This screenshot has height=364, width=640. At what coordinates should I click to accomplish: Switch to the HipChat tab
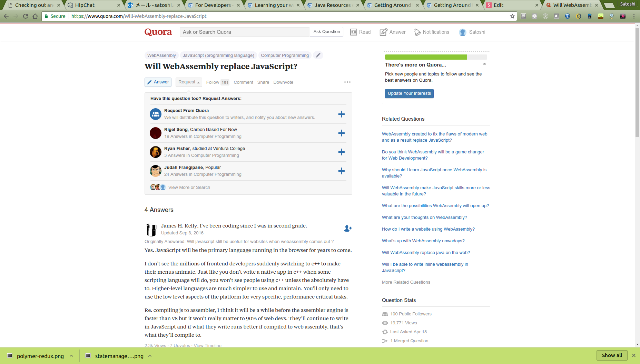93,5
